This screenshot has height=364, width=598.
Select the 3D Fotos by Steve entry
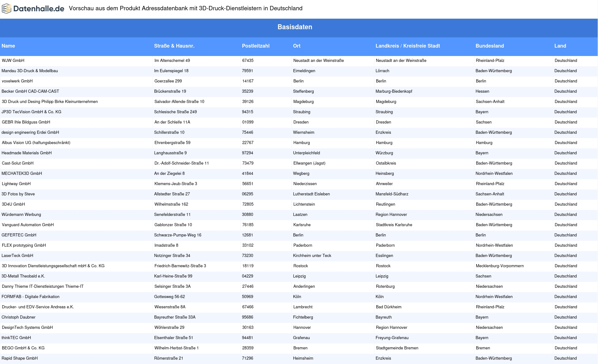[x=18, y=194]
